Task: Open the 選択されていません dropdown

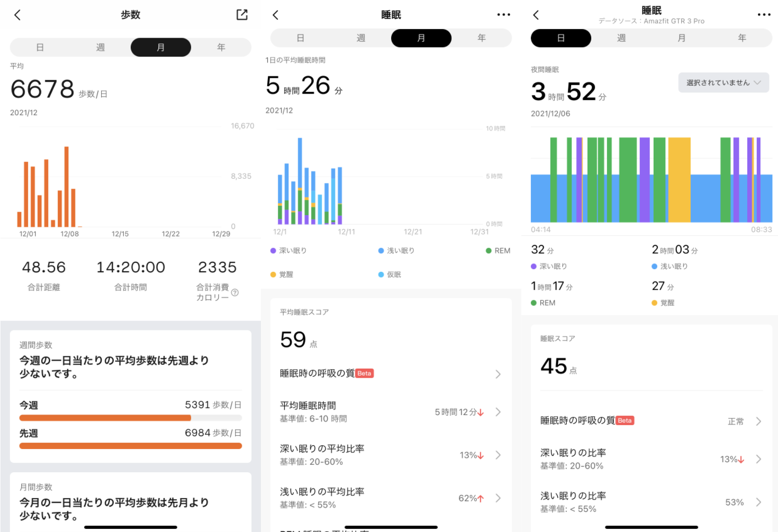Action: pyautogui.click(x=723, y=82)
